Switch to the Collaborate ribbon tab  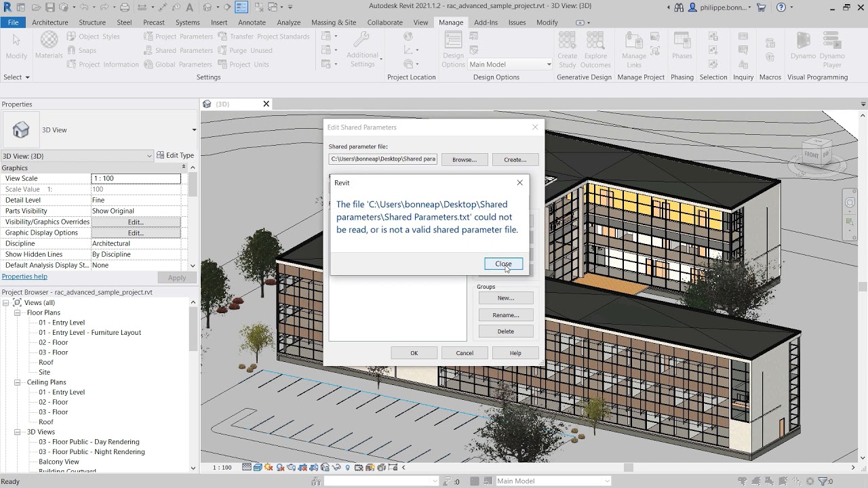click(x=385, y=22)
